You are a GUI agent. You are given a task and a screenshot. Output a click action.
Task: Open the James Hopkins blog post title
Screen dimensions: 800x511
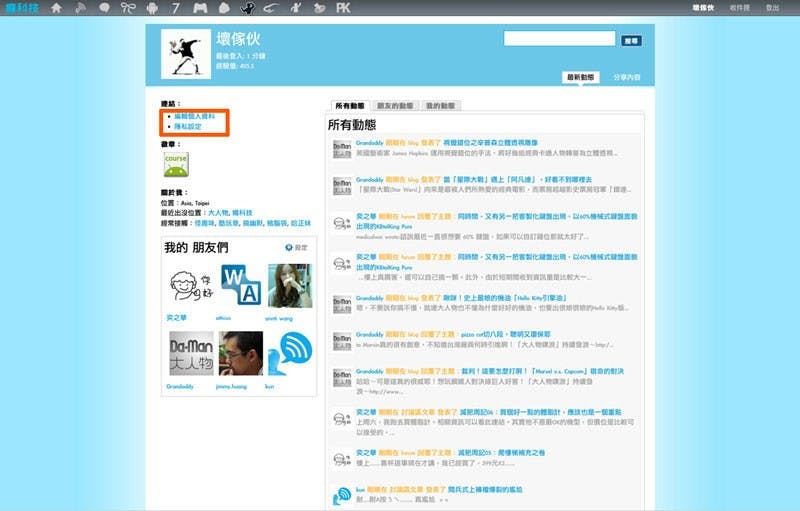[x=490, y=143]
